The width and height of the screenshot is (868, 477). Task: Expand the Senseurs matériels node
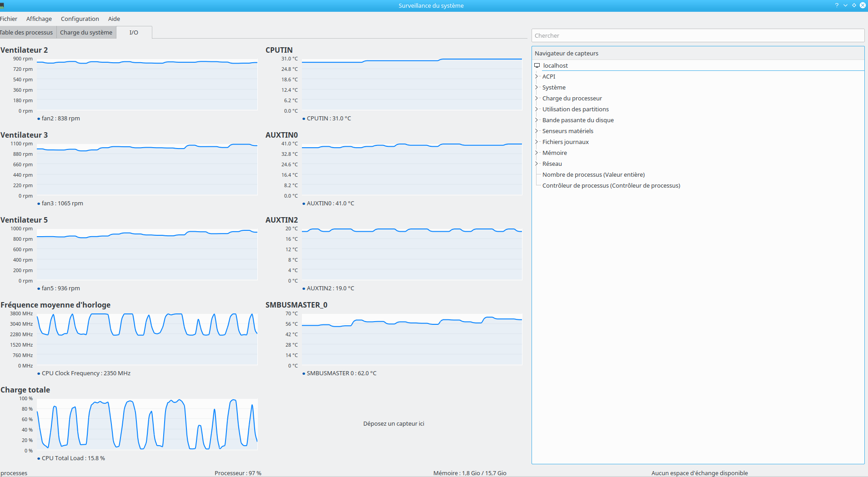pos(537,131)
